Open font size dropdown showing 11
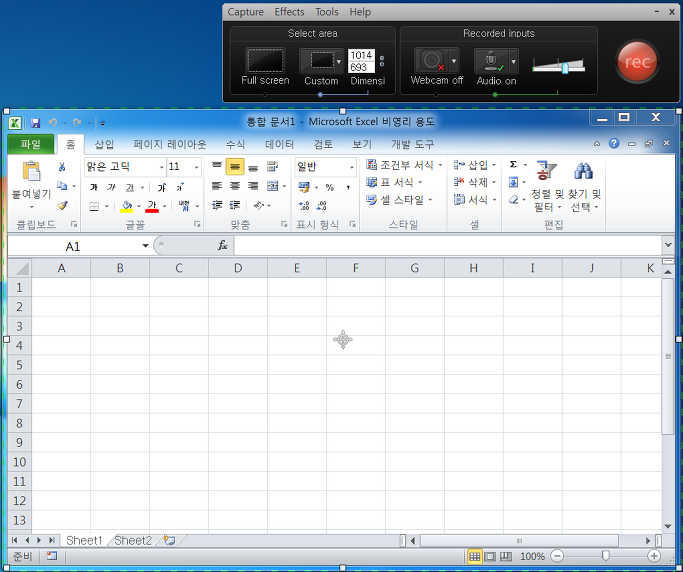 196,167
